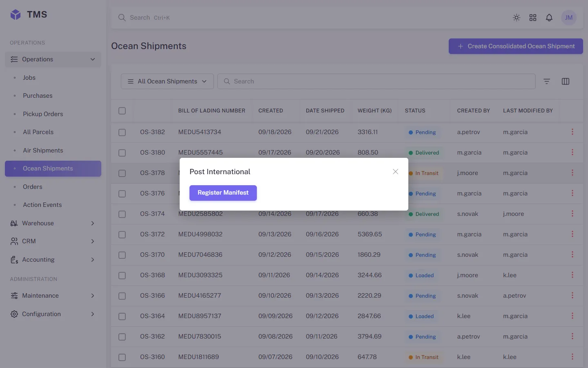Open the apps grid icon

click(x=533, y=18)
